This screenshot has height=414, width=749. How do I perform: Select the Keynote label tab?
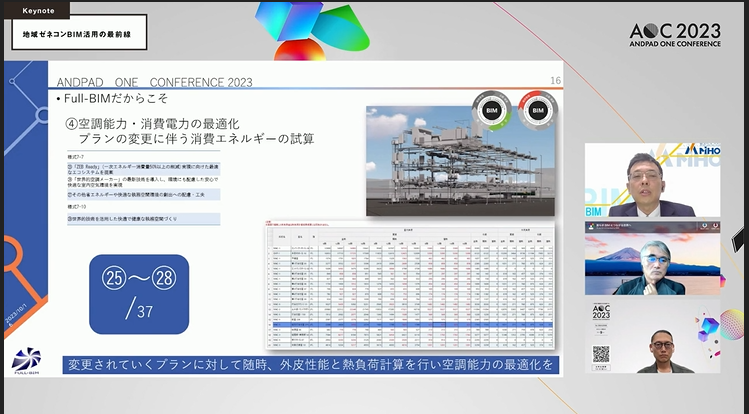coord(38,11)
